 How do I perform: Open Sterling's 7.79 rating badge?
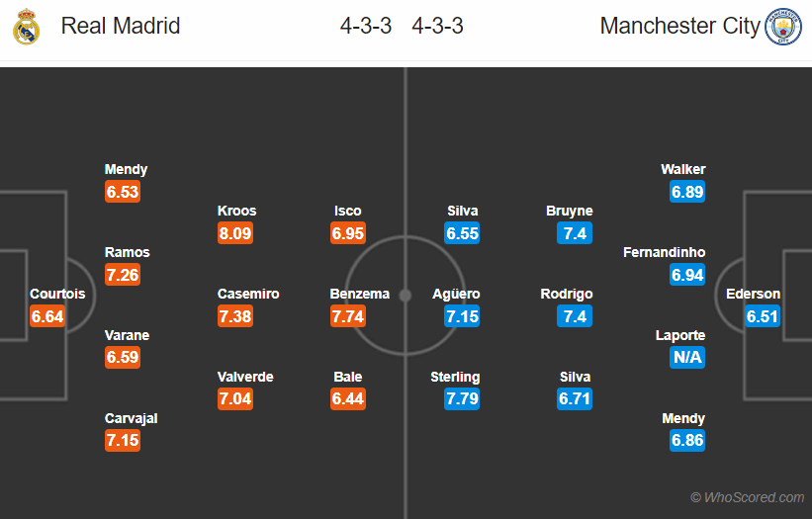pos(462,399)
